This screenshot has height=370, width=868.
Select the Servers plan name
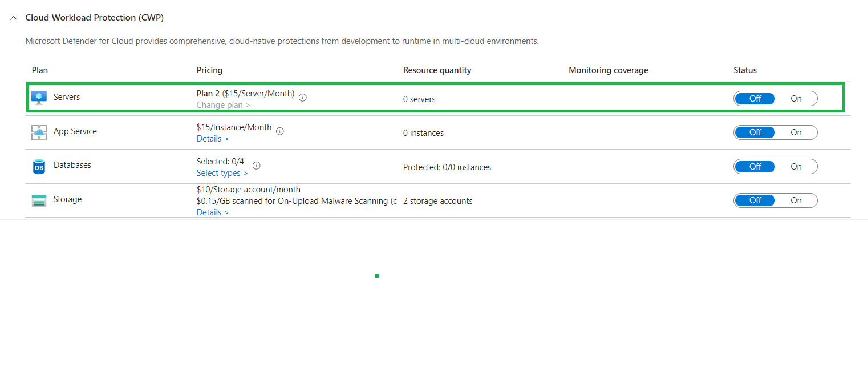pyautogui.click(x=67, y=97)
